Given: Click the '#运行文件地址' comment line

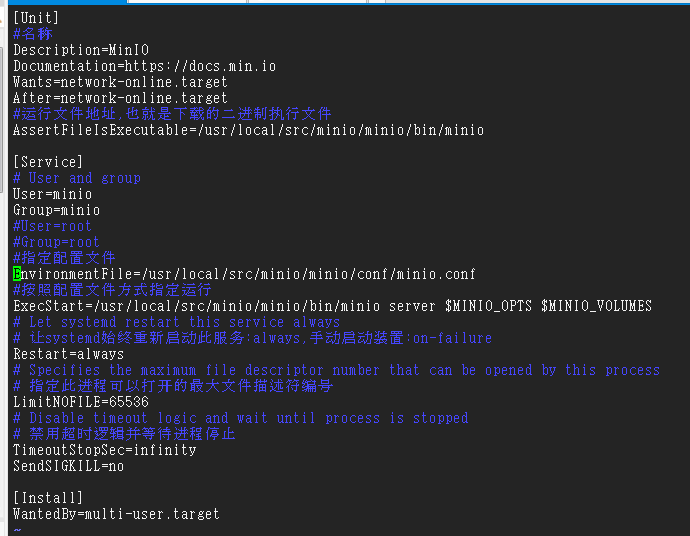Looking at the screenshot, I should (x=172, y=114).
